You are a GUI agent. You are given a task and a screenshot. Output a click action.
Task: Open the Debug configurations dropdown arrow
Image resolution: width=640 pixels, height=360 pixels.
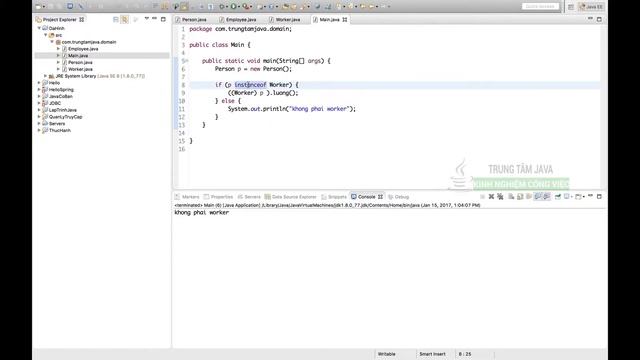point(227,7)
